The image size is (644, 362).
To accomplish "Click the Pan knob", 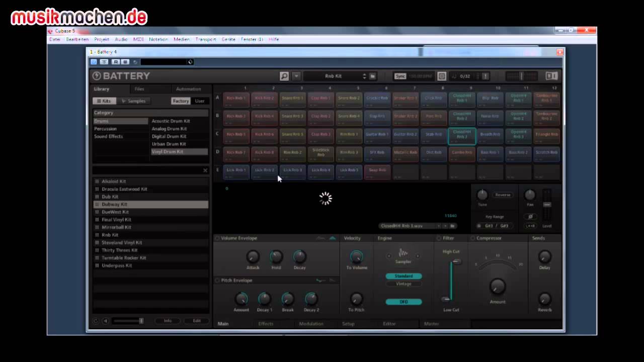I will click(530, 195).
